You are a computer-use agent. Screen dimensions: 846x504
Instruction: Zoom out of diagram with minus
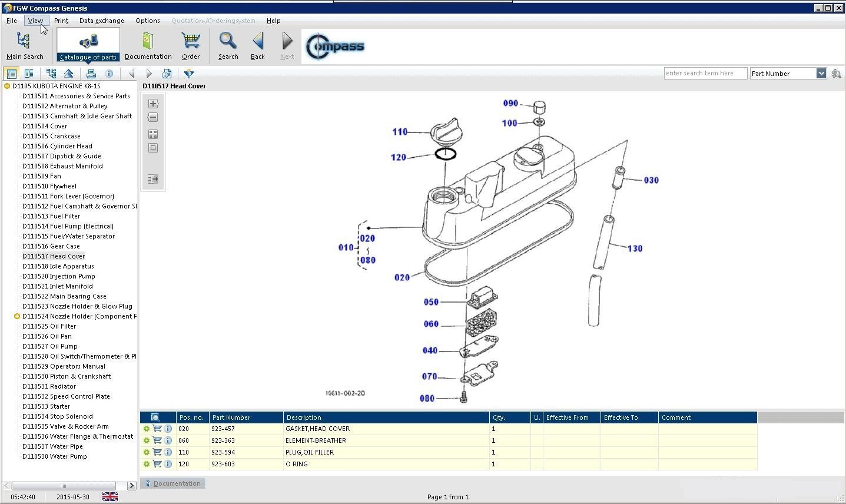click(153, 117)
